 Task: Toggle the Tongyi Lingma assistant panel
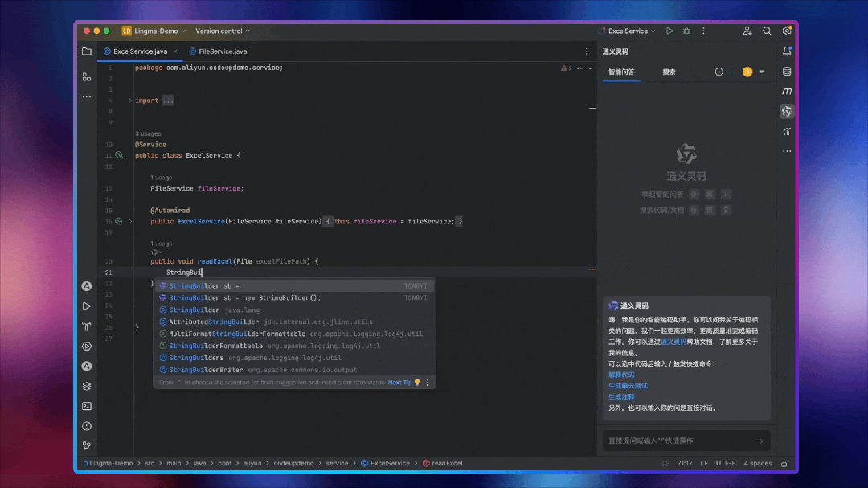point(787,111)
